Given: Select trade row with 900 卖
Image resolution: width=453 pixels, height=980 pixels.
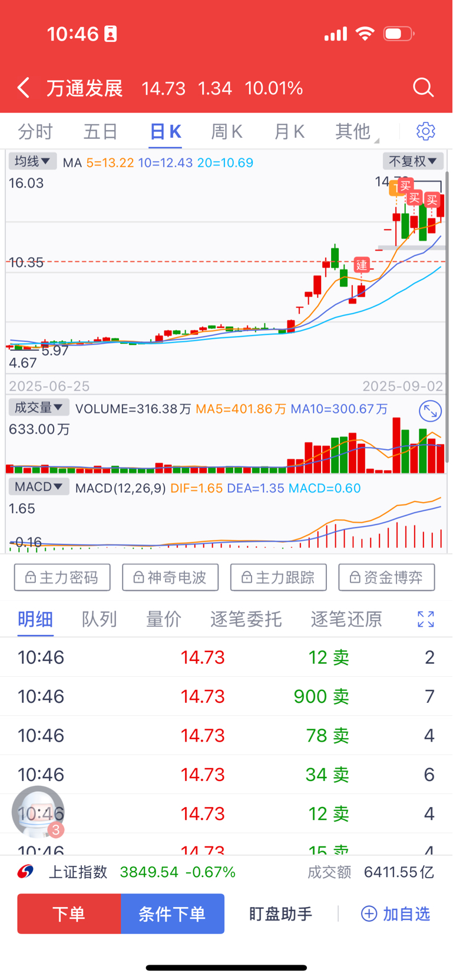Looking at the screenshot, I should [226, 696].
